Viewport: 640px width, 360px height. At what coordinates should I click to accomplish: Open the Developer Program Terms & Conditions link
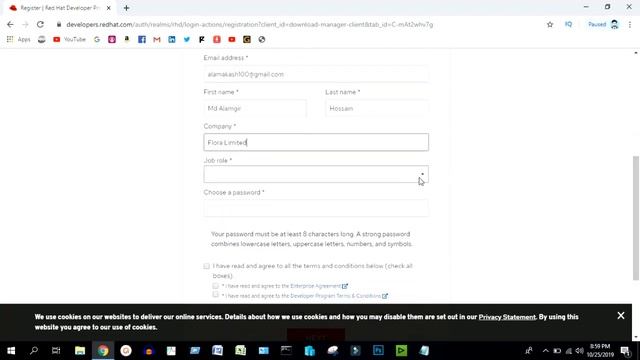pos(336,296)
